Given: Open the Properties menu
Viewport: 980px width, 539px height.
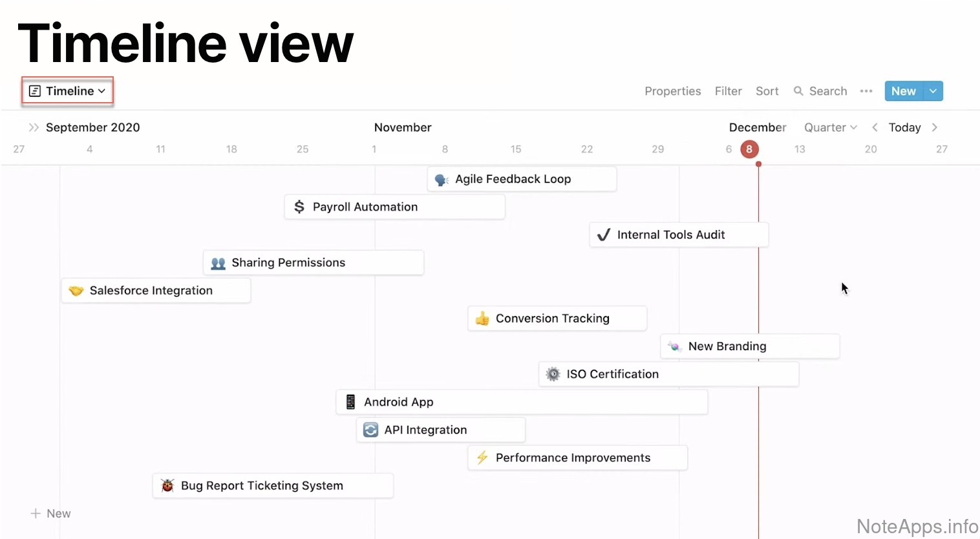Looking at the screenshot, I should pyautogui.click(x=672, y=91).
